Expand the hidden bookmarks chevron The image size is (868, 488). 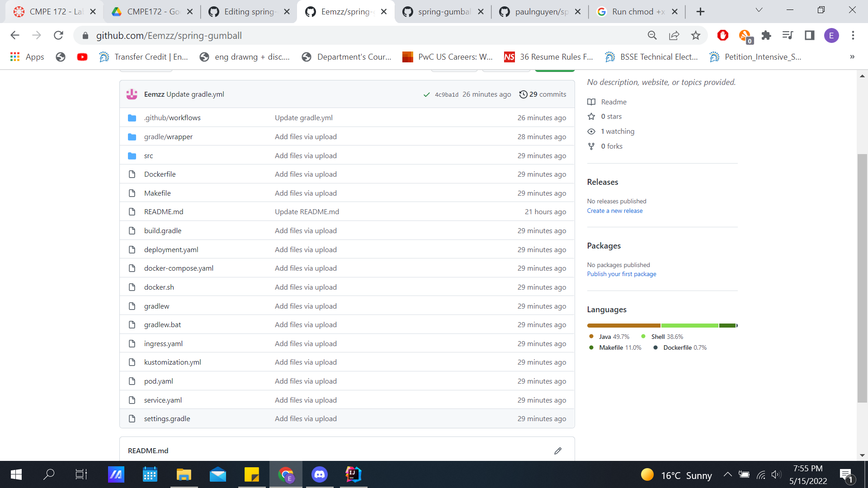point(852,57)
